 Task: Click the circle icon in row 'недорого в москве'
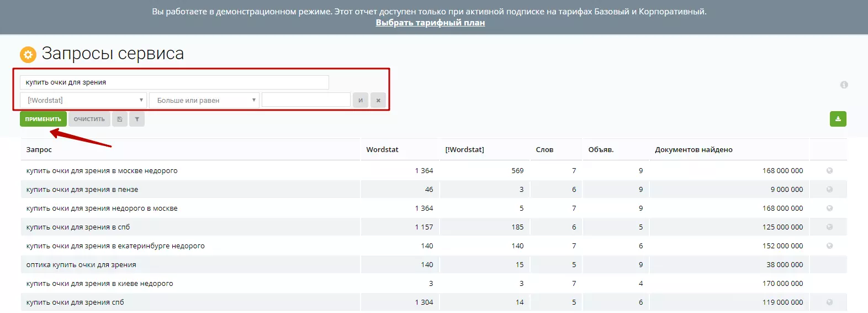[x=829, y=208]
